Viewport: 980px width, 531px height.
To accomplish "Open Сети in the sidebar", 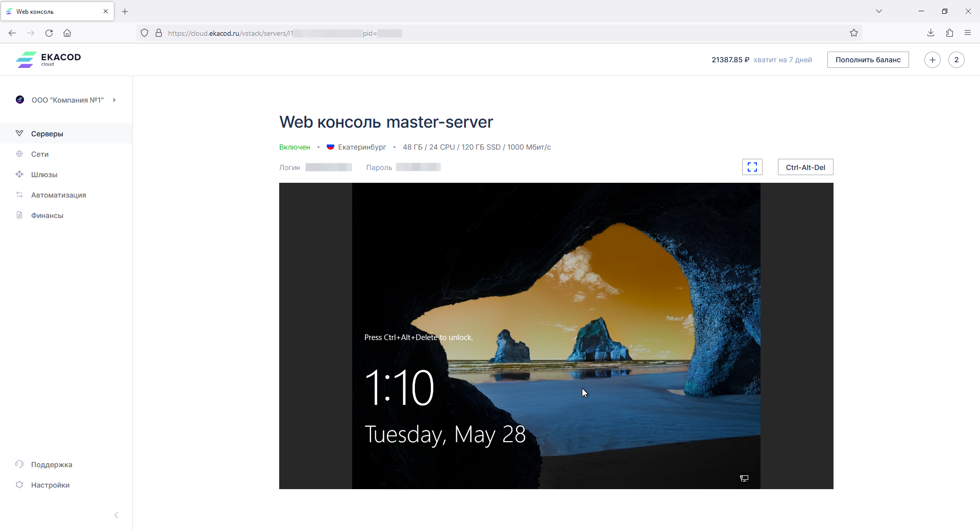I will 40,154.
